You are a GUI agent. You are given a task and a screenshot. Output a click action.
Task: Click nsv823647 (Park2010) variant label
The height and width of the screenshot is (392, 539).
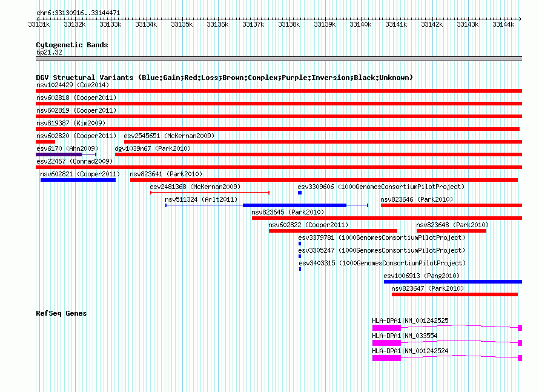coord(428,288)
